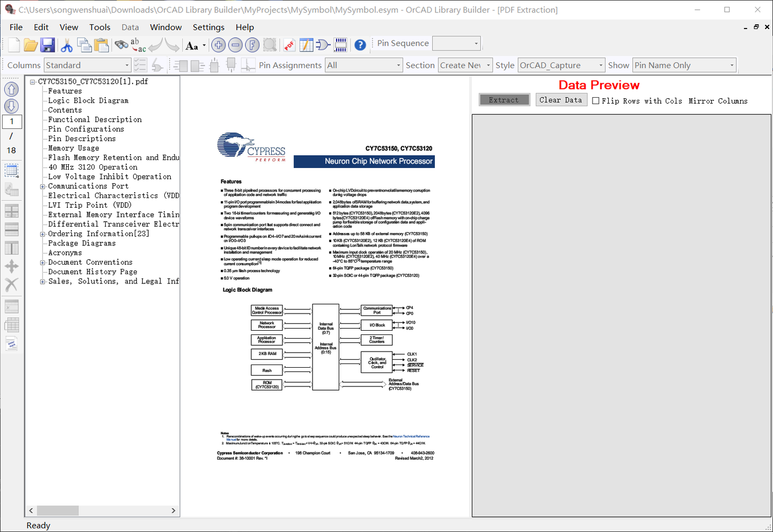The image size is (773, 532).
Task: Select the move table four-arrow icon
Action: (x=11, y=266)
